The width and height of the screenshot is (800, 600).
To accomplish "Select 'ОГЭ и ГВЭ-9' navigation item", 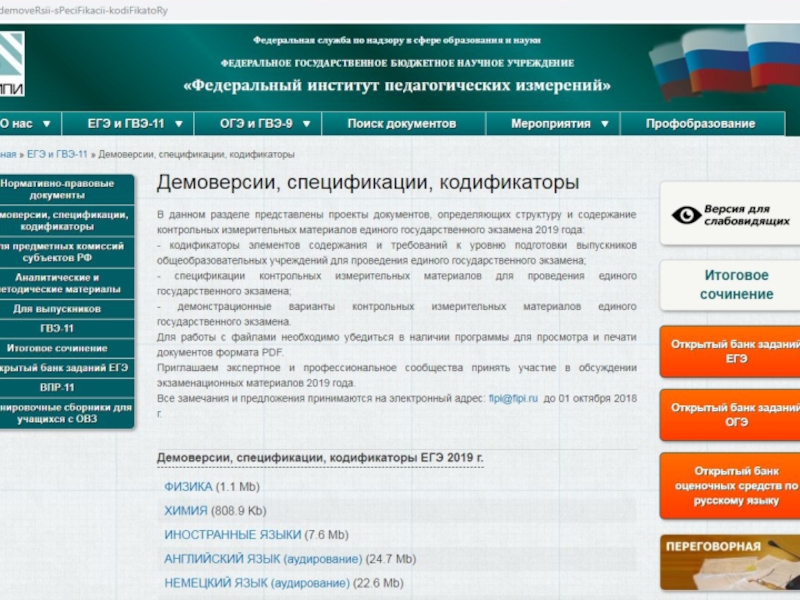I will 256,123.
